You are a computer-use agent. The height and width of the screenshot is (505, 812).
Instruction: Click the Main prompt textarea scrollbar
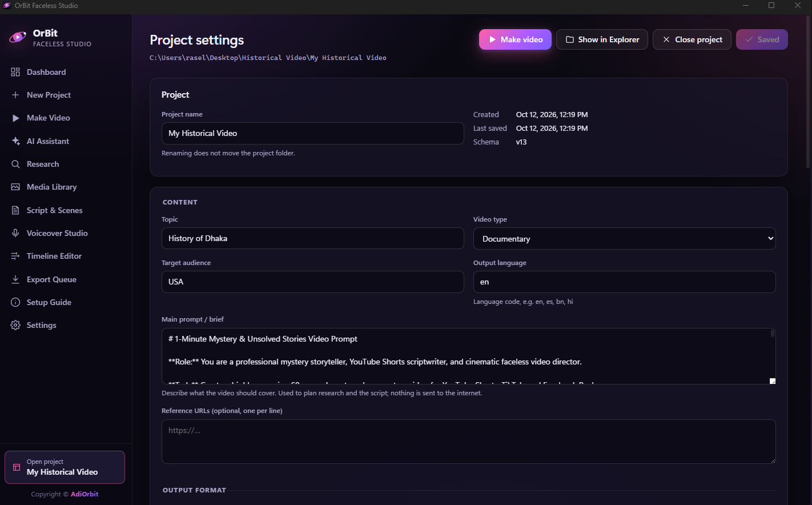tap(773, 333)
